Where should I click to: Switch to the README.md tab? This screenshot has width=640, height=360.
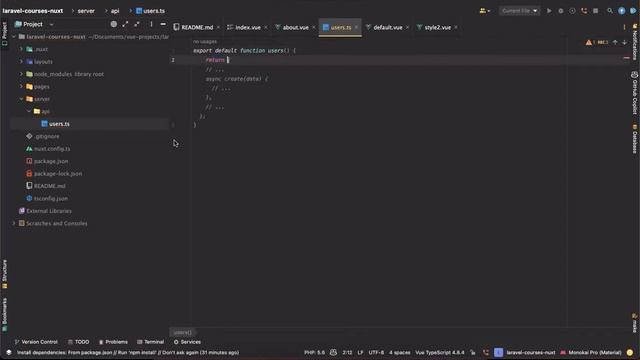click(197, 27)
